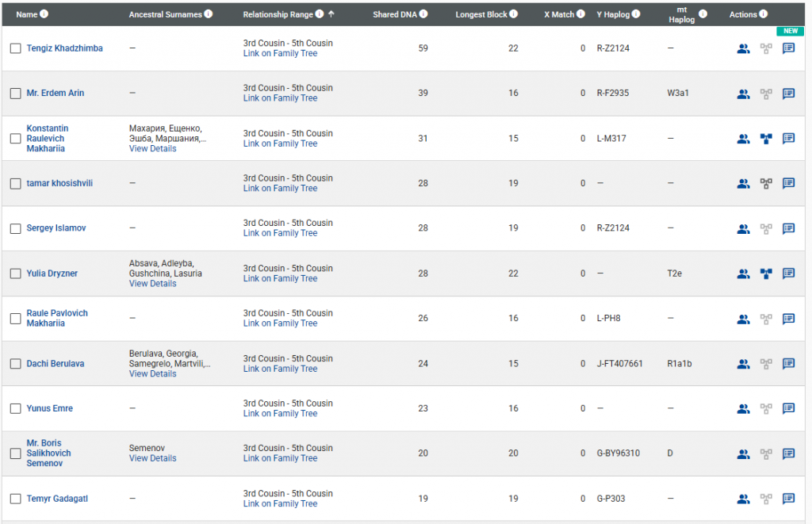Open View Details under Semenov surname
This screenshot has height=524, width=812.
point(152,458)
